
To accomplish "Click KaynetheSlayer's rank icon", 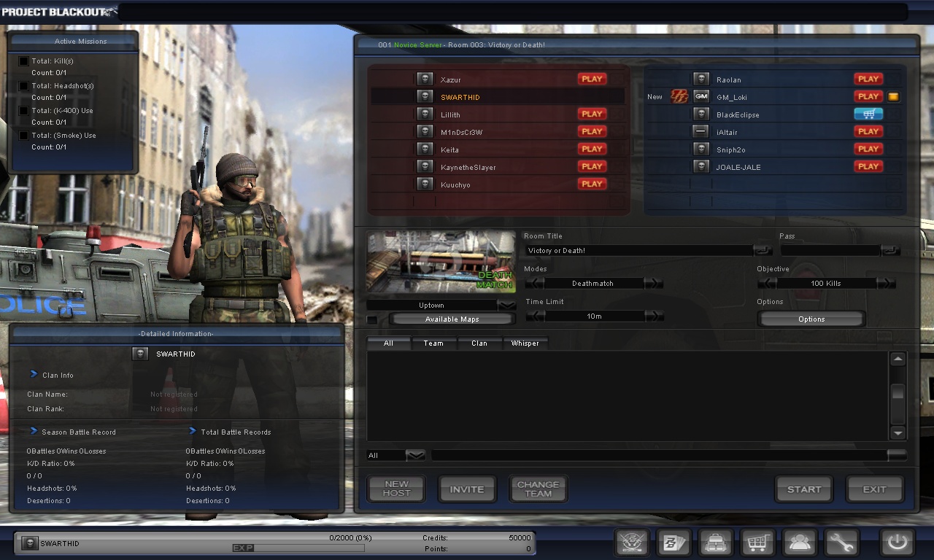I will pyautogui.click(x=425, y=166).
